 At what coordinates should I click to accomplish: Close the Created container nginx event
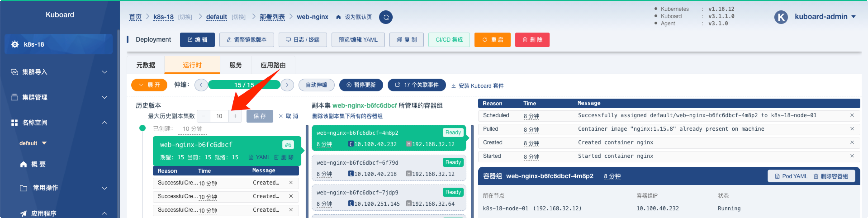852,142
